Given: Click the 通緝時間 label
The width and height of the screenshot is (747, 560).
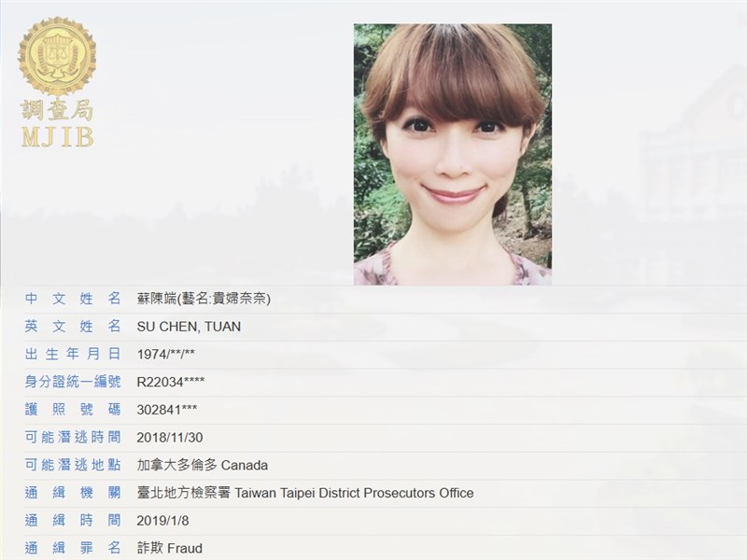Looking at the screenshot, I should (x=73, y=520).
